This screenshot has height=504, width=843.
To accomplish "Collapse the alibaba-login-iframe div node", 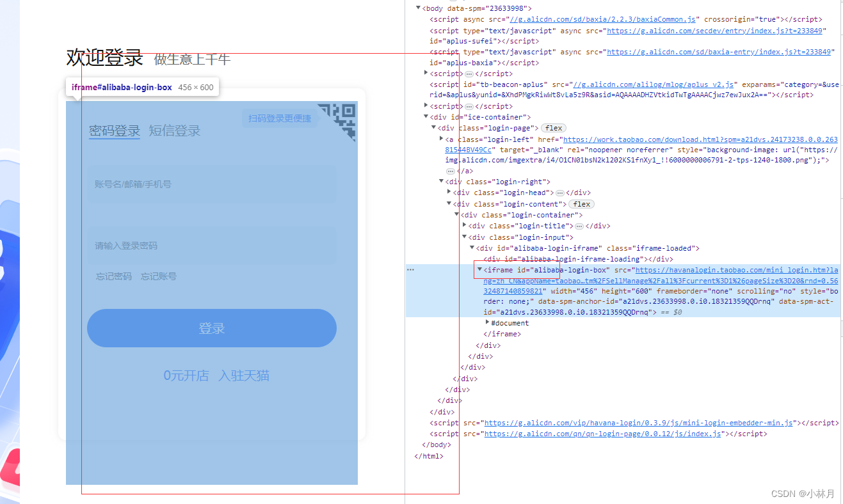I will click(x=472, y=248).
